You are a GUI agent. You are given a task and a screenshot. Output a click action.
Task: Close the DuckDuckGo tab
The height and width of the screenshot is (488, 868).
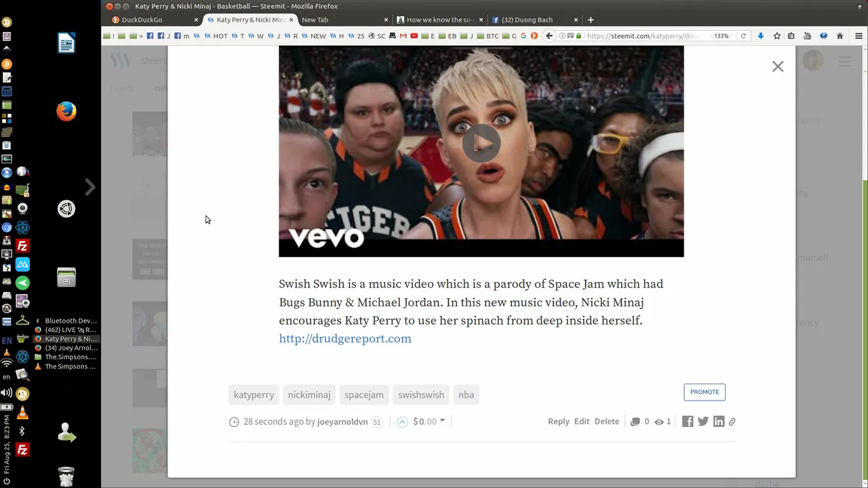coord(196,20)
